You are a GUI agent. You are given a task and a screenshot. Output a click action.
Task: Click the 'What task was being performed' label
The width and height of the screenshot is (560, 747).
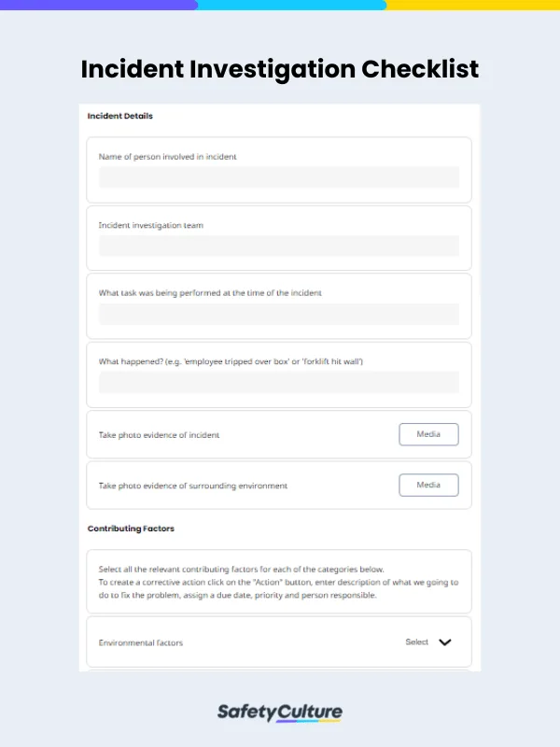[210, 293]
